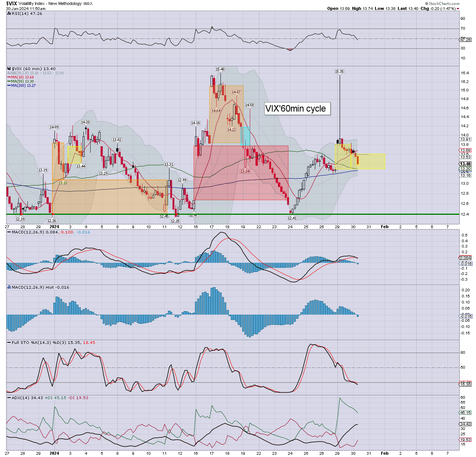This screenshot has height=457, width=476.
Task: Click the green MA(50) legend line
Action: coord(9,81)
